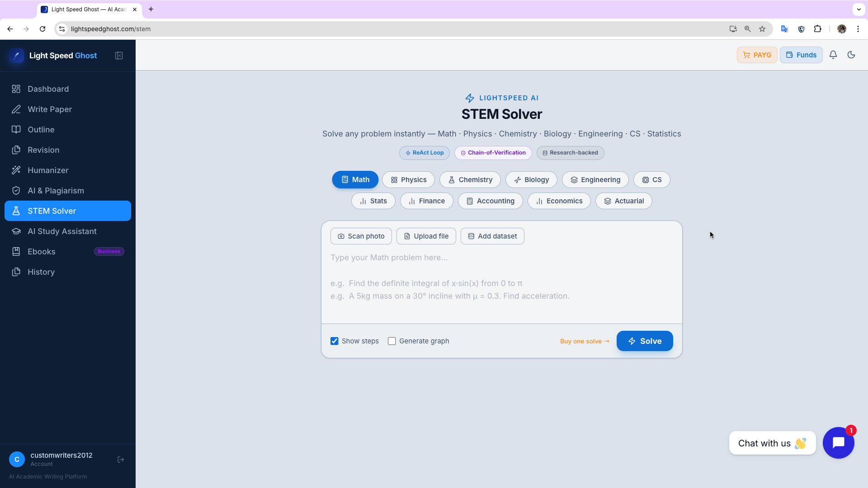Screen dimensions: 868x488
Task: Select STEM Solver in the sidebar
Action: [x=68, y=211]
